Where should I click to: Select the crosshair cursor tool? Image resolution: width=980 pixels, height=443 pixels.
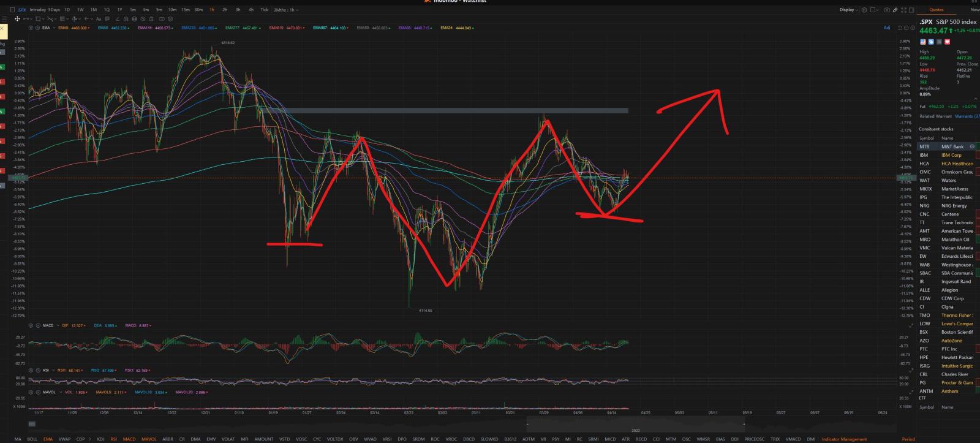[17, 19]
